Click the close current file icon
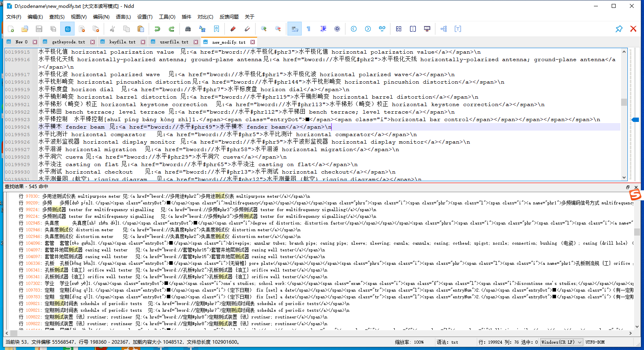The height and width of the screenshot is (350, 644). point(82,29)
